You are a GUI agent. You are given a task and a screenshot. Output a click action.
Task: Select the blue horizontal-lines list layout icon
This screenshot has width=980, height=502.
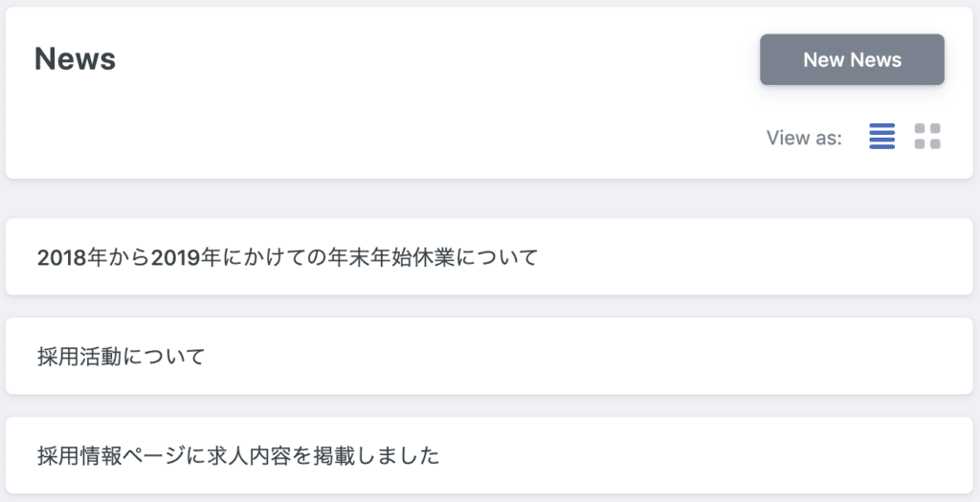881,137
